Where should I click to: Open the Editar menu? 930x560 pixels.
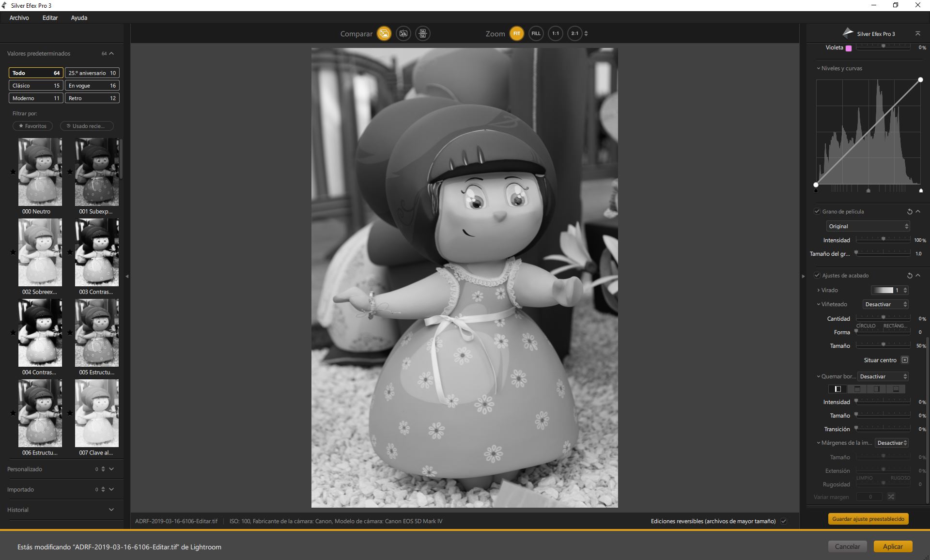[x=50, y=17]
